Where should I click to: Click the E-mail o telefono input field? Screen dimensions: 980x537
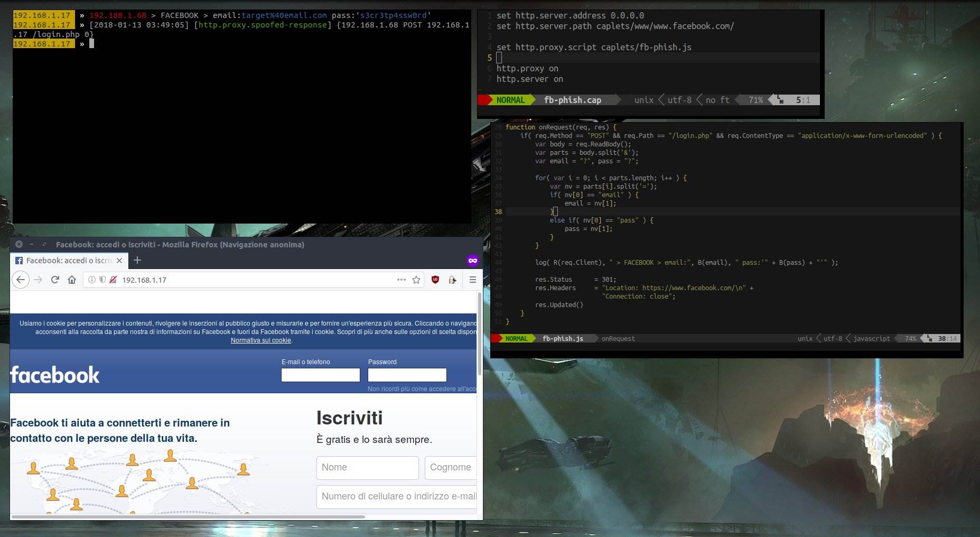(321, 375)
